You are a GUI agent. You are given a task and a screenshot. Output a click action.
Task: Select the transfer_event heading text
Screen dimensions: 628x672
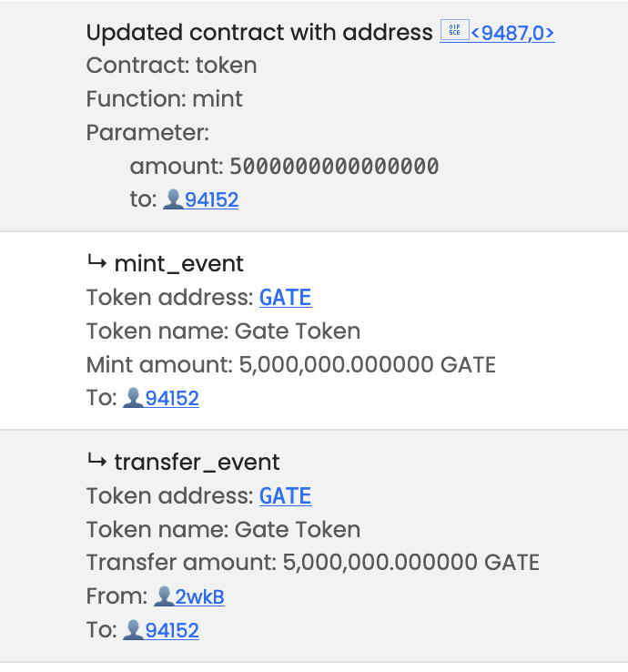198,463
